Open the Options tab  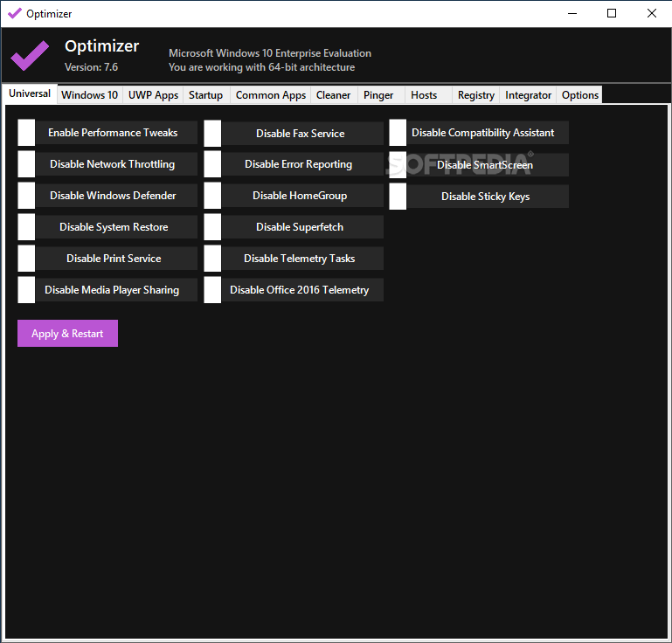click(580, 95)
